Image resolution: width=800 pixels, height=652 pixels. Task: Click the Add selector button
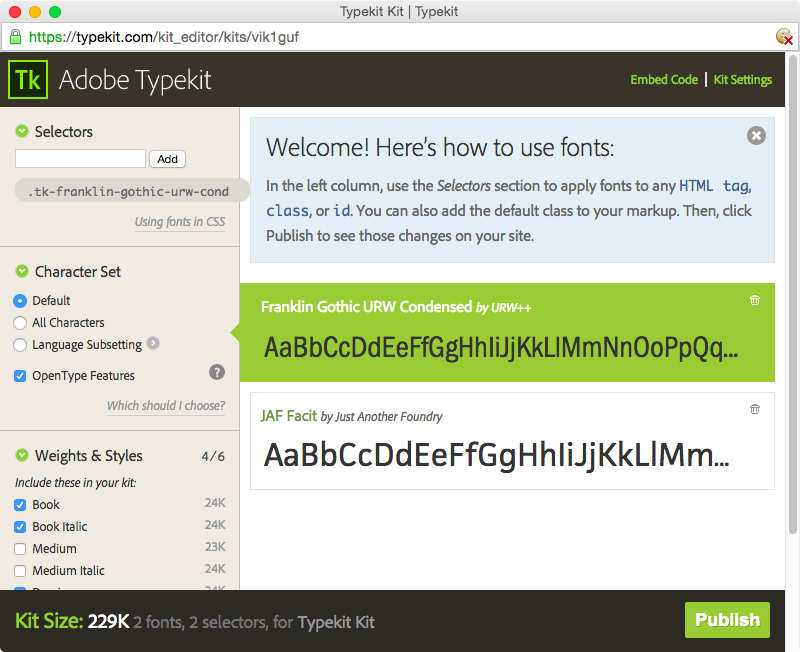[x=167, y=159]
